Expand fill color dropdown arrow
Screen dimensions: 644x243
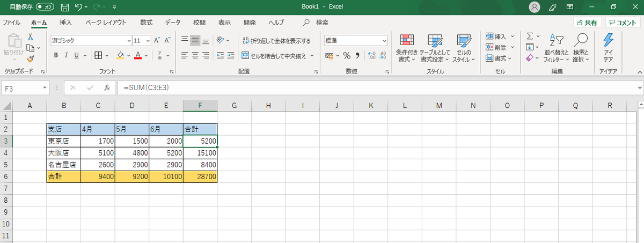click(128, 55)
